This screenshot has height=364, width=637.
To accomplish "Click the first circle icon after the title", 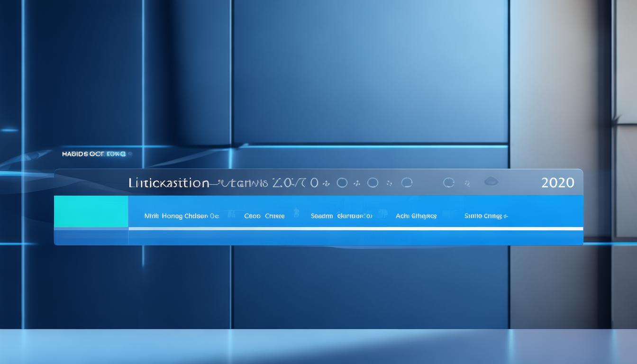I will (x=342, y=183).
